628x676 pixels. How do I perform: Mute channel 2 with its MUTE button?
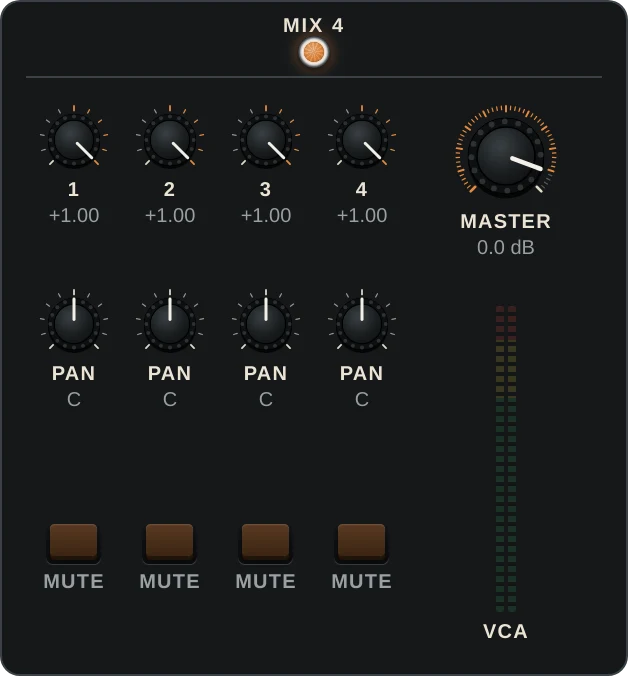[170, 542]
